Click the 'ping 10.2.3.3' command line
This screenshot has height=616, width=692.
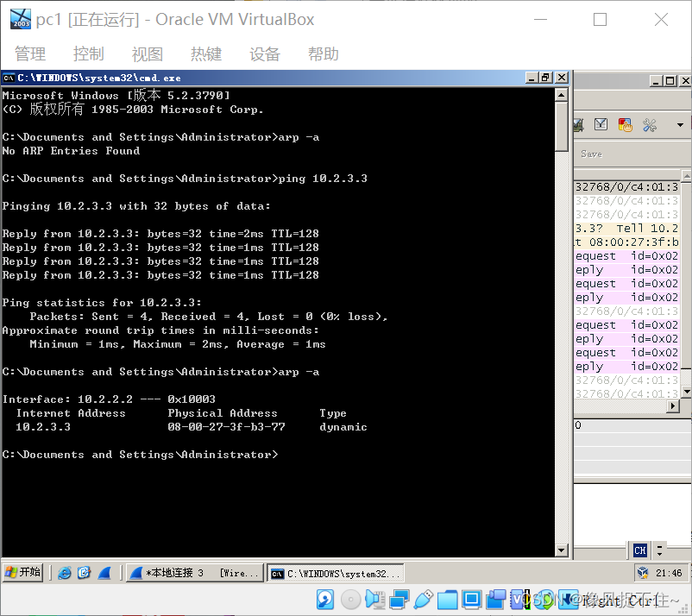(185, 179)
